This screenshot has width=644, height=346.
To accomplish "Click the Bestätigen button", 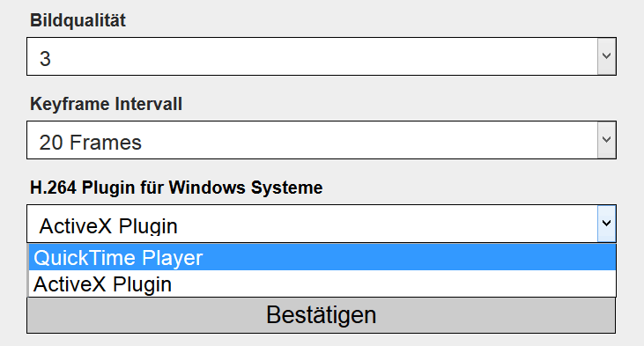I will (322, 315).
